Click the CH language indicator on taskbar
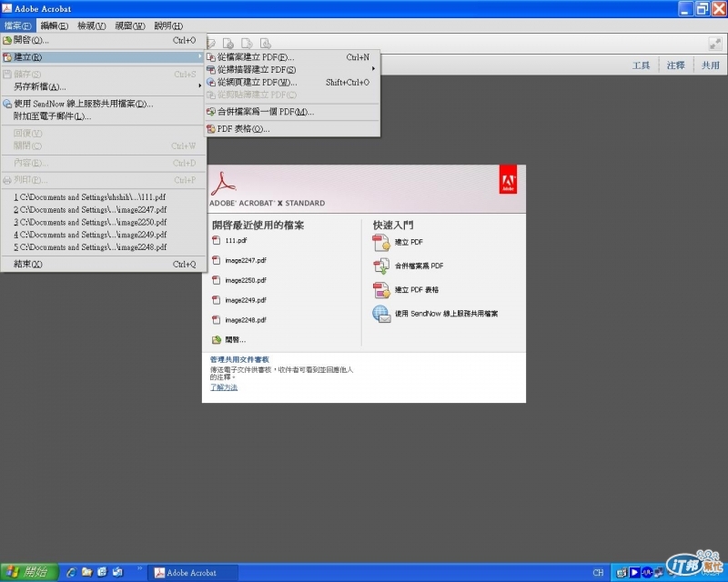This screenshot has width=728, height=582. click(598, 573)
